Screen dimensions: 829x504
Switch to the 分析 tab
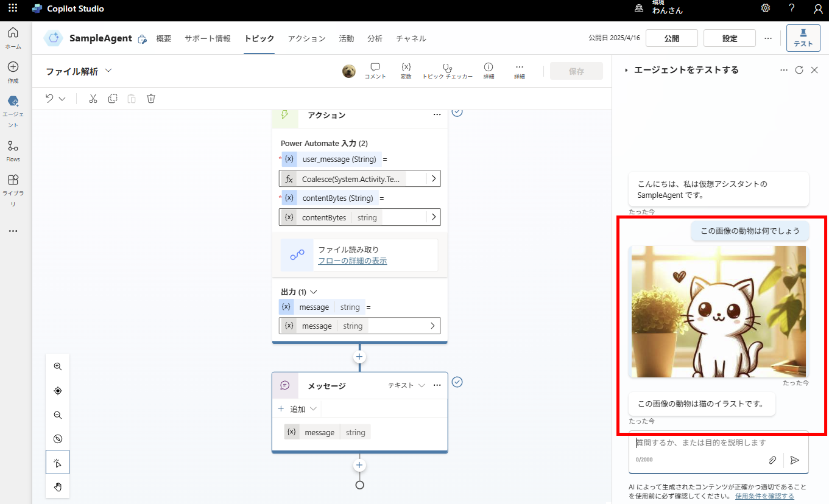375,38
